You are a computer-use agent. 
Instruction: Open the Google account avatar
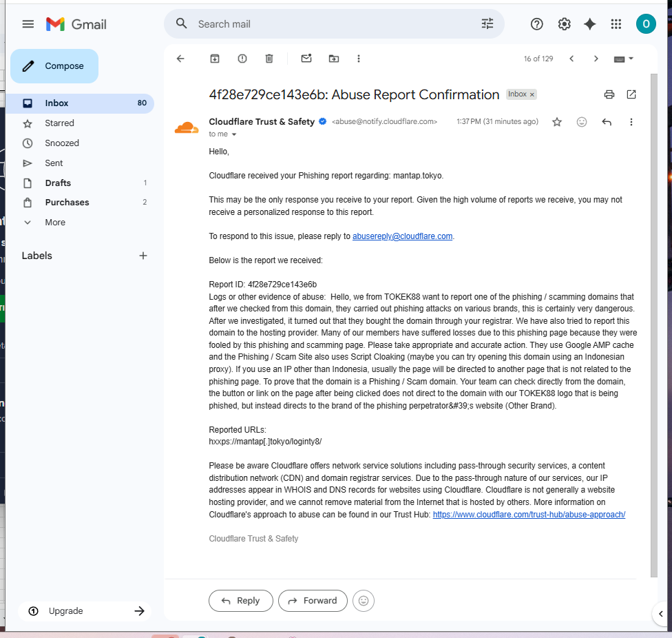point(646,24)
